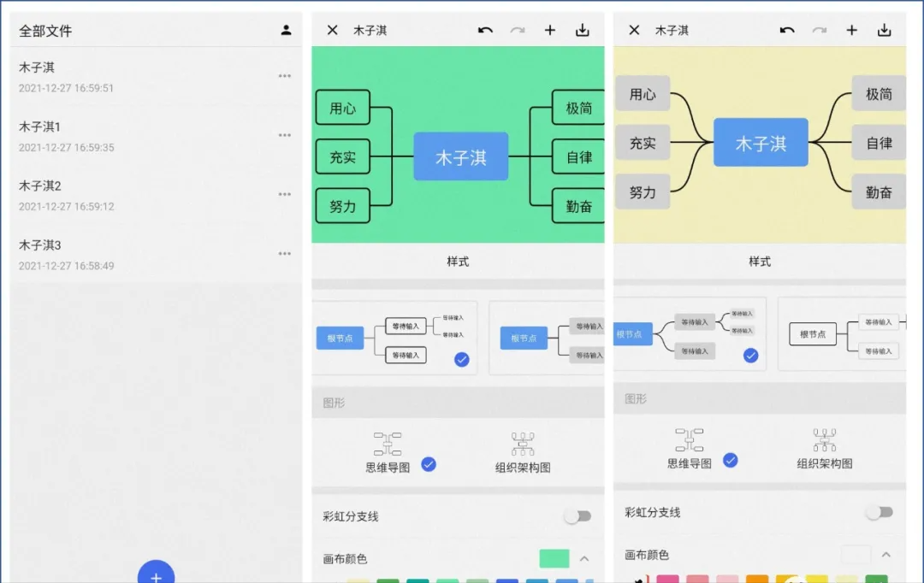Image resolution: width=924 pixels, height=583 pixels.
Task: Select 勤奋 node on green canvas
Action: point(578,206)
